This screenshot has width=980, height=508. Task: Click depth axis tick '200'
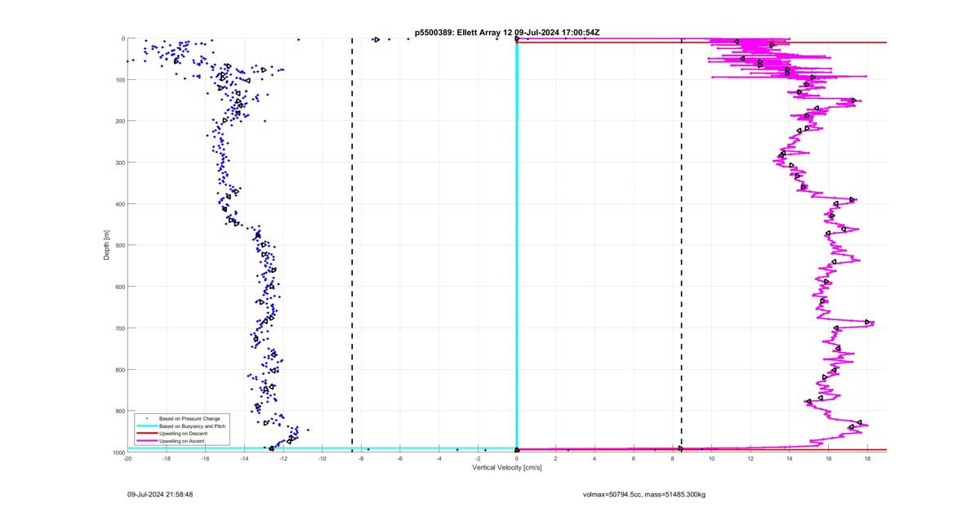(x=119, y=121)
